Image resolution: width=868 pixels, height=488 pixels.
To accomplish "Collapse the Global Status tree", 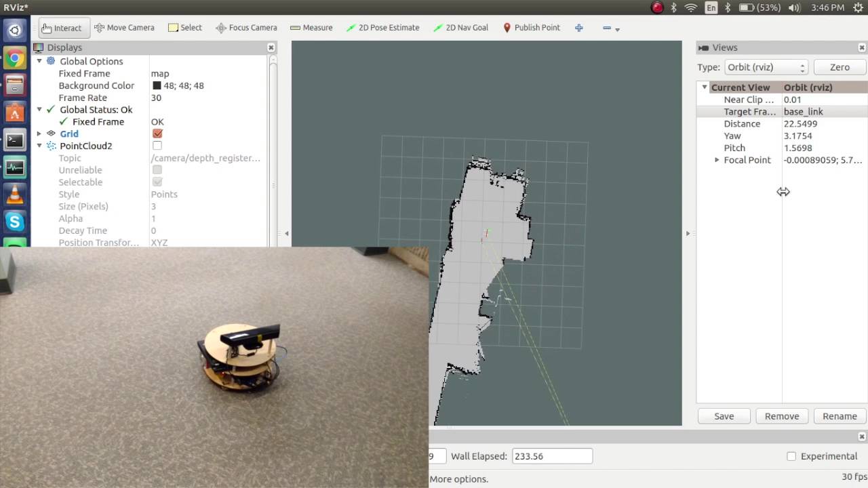I will click(x=39, y=109).
